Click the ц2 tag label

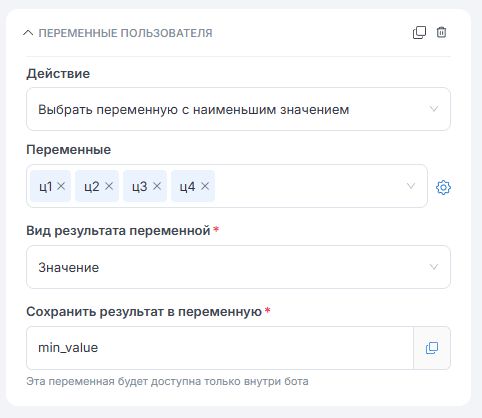92,187
